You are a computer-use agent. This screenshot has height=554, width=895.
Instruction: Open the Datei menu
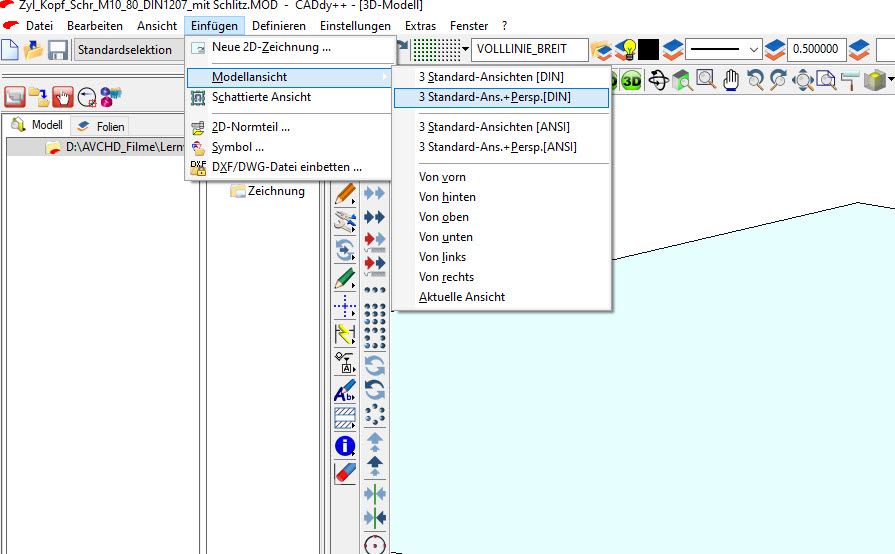click(x=39, y=26)
